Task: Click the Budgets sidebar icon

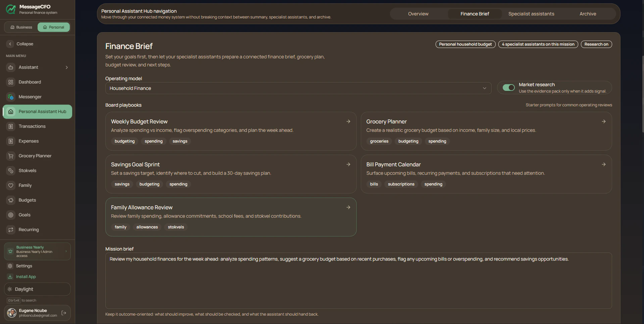Action: pos(11,200)
